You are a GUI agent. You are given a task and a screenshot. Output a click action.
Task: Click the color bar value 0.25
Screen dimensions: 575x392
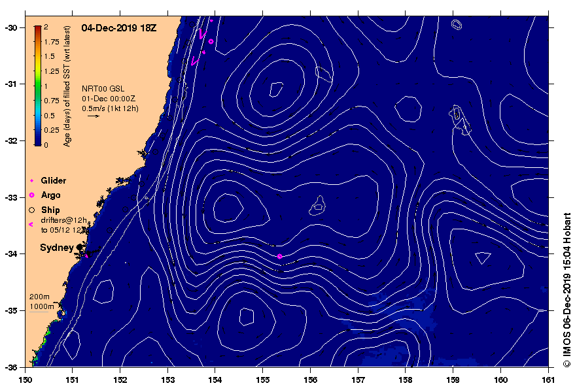(x=52, y=130)
